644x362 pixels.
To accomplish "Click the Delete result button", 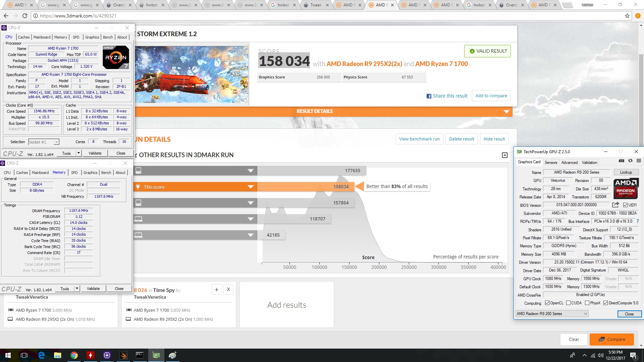I will [x=462, y=139].
